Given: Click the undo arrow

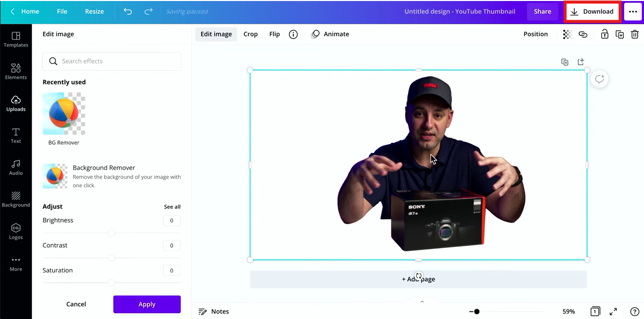Looking at the screenshot, I should 128,11.
